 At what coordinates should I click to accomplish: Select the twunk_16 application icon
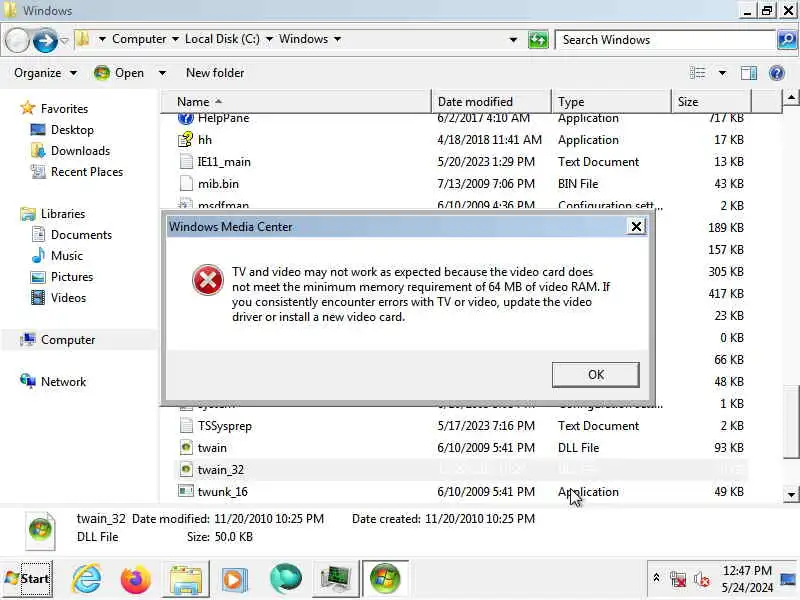(186, 491)
